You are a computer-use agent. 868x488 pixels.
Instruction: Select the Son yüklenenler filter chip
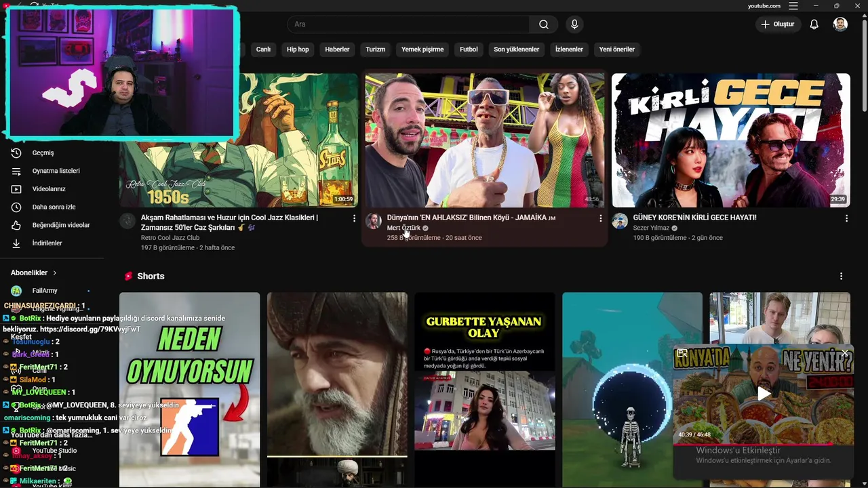pos(516,49)
